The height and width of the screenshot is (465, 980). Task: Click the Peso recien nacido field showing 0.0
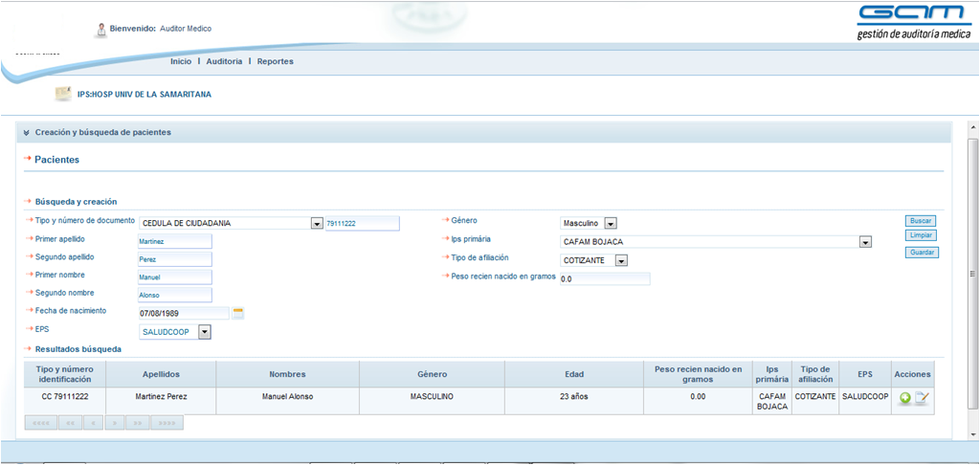click(605, 278)
